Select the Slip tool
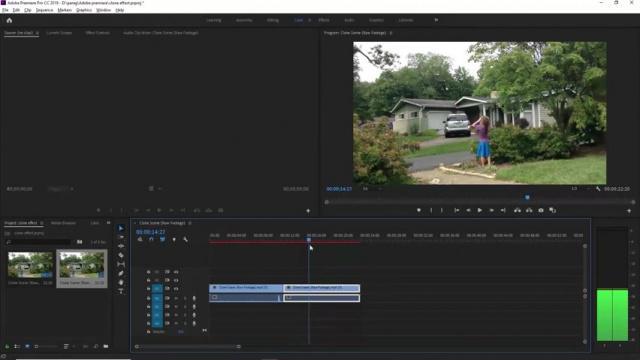The width and height of the screenshot is (640, 360). pyautogui.click(x=121, y=264)
